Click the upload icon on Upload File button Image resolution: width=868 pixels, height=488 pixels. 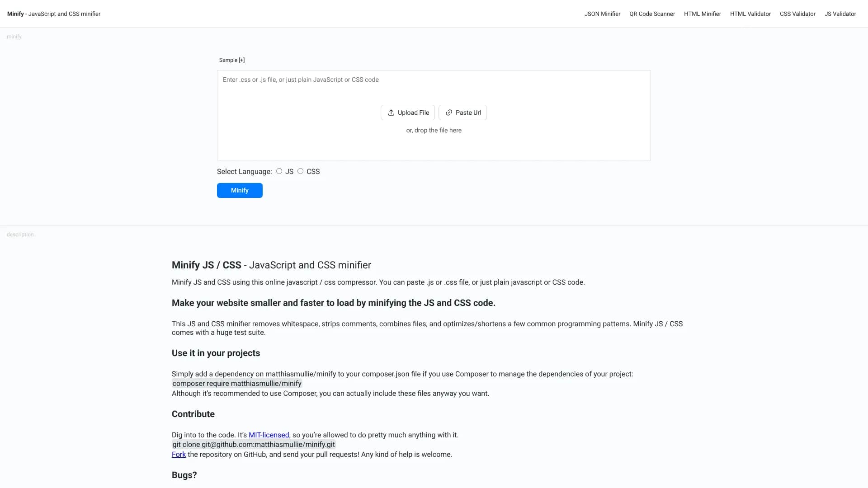tap(392, 113)
